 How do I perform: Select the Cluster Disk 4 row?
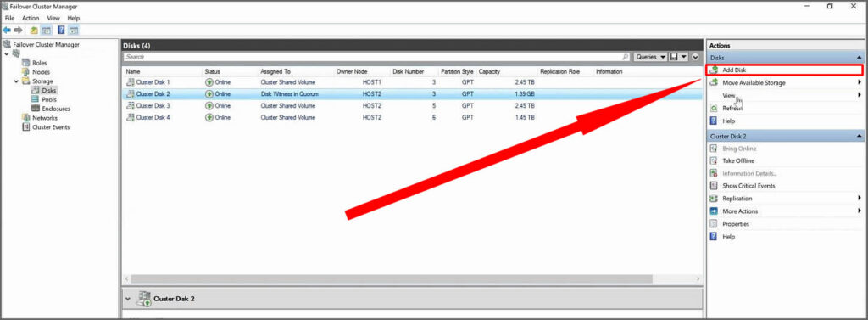point(413,118)
